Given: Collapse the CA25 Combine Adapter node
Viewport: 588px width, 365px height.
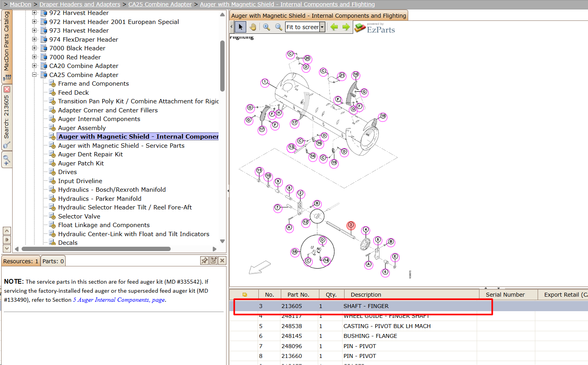Looking at the screenshot, I should [34, 75].
